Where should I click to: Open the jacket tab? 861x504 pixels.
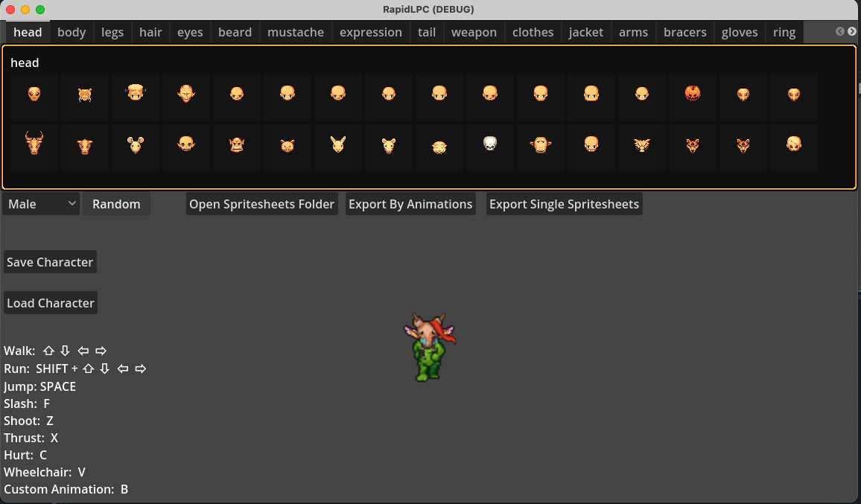tap(586, 33)
